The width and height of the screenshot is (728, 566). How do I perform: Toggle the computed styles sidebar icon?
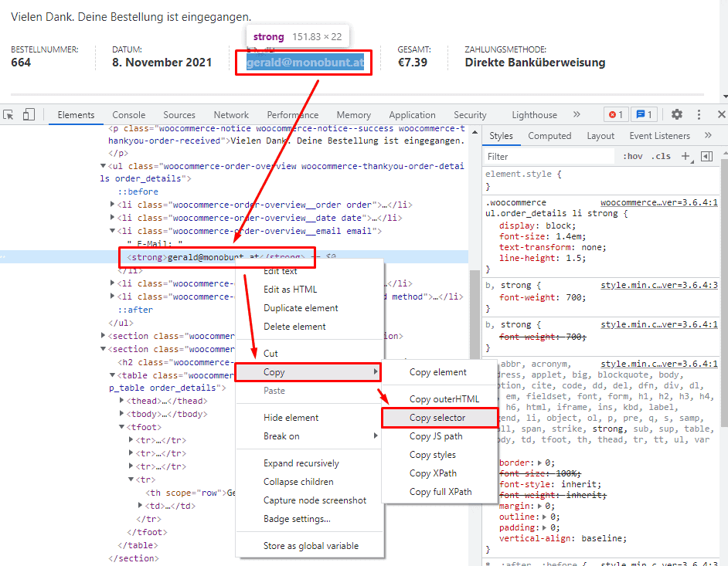706,156
